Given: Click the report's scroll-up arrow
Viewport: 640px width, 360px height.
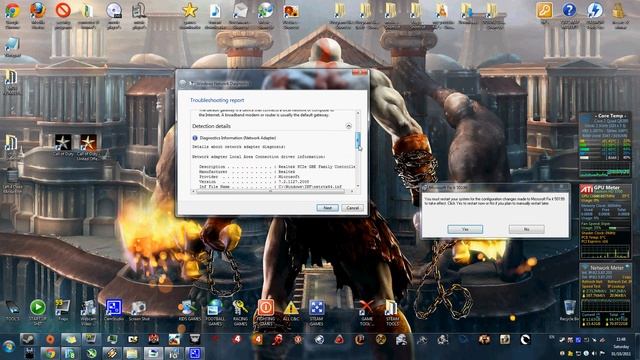Looking at the screenshot, I should [358, 113].
